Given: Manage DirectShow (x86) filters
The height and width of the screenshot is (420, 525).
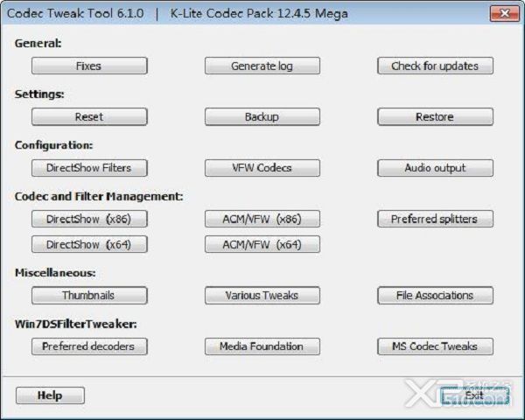Looking at the screenshot, I should coord(89,219).
